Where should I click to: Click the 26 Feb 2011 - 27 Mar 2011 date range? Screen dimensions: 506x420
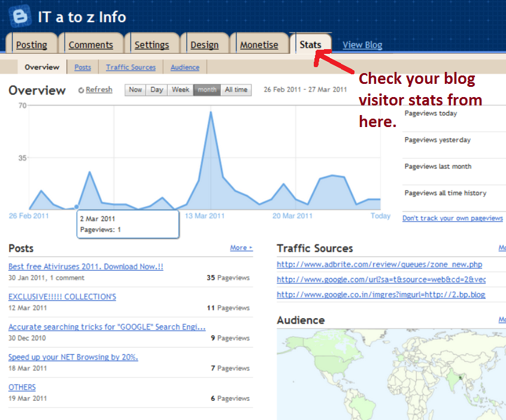[305, 89]
